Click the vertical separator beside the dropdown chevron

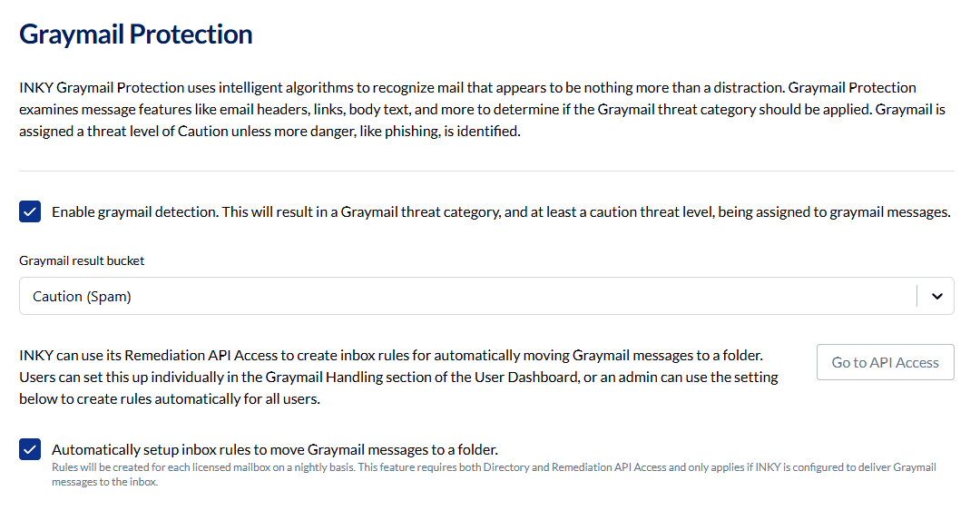(x=917, y=296)
